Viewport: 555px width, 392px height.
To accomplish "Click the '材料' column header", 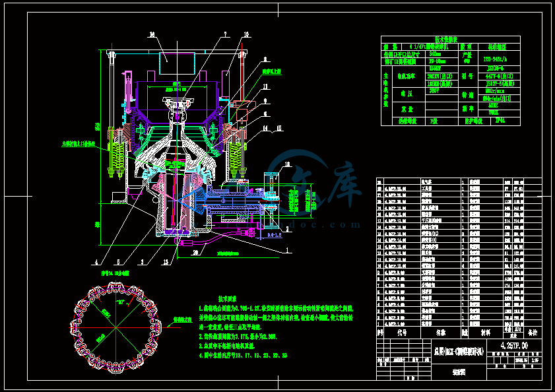I will (486, 333).
